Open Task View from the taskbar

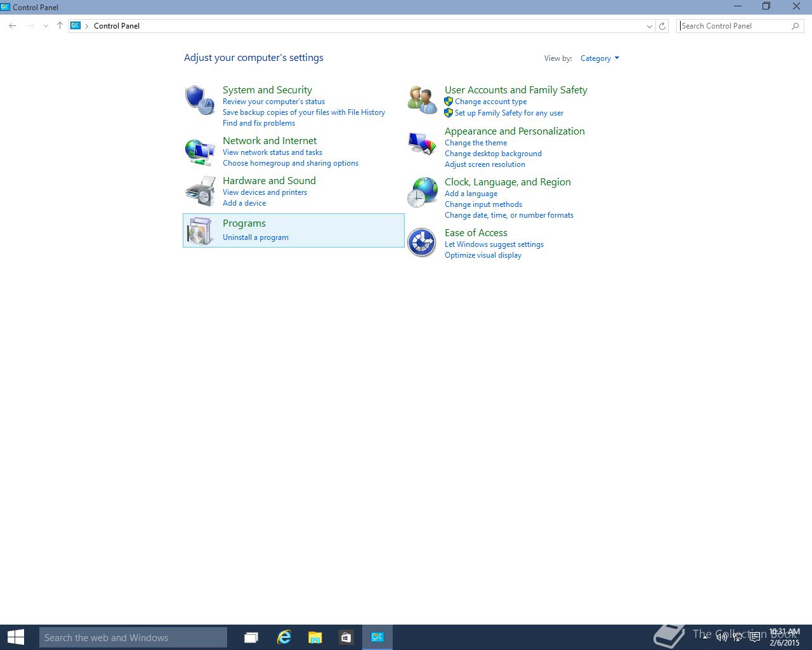[251, 637]
